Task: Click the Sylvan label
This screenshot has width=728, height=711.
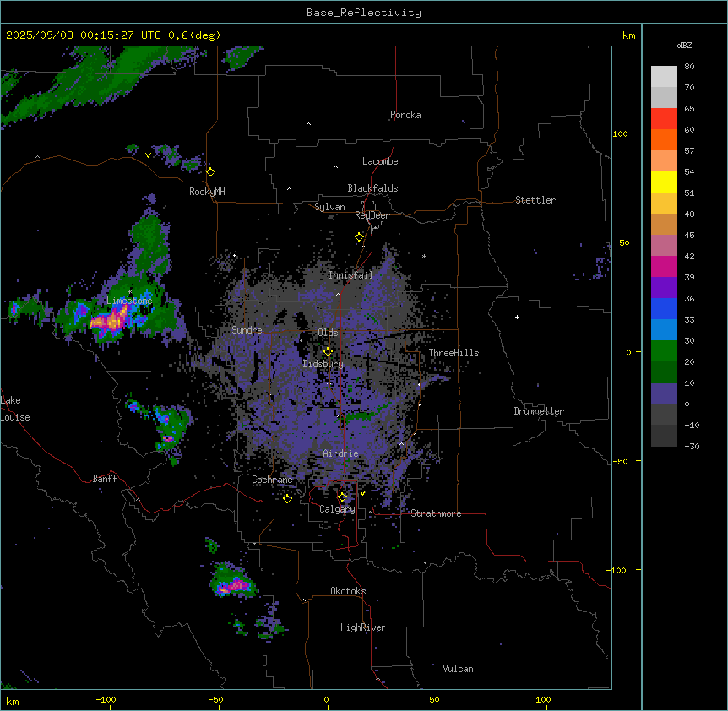Action: 329,207
